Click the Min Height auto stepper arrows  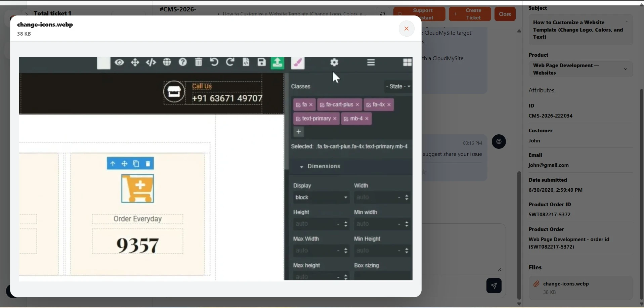pos(407,251)
